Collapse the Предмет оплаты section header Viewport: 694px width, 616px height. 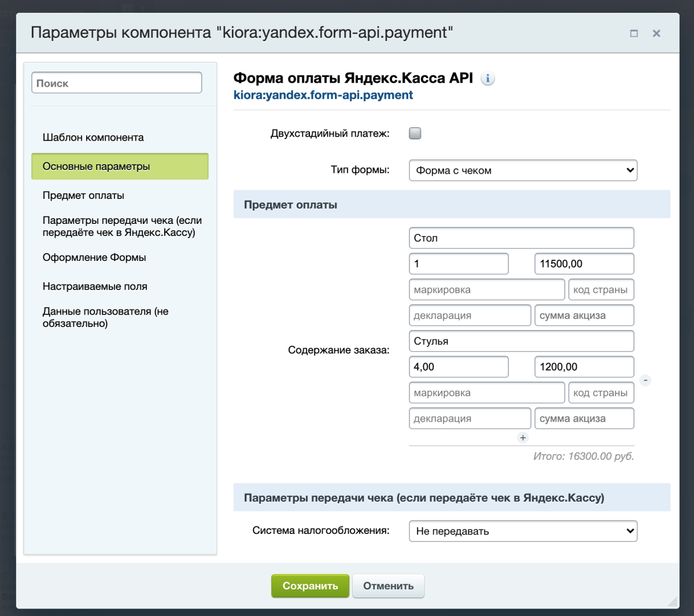pos(451,205)
